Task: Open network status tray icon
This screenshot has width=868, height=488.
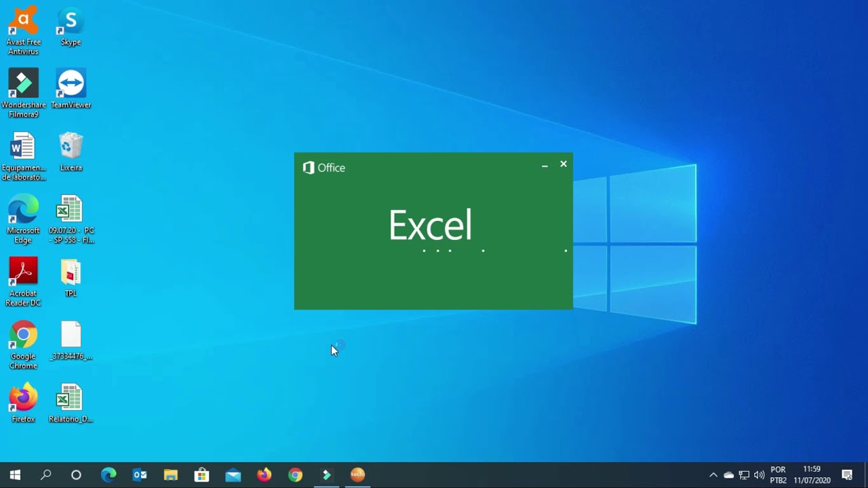Action: [744, 475]
